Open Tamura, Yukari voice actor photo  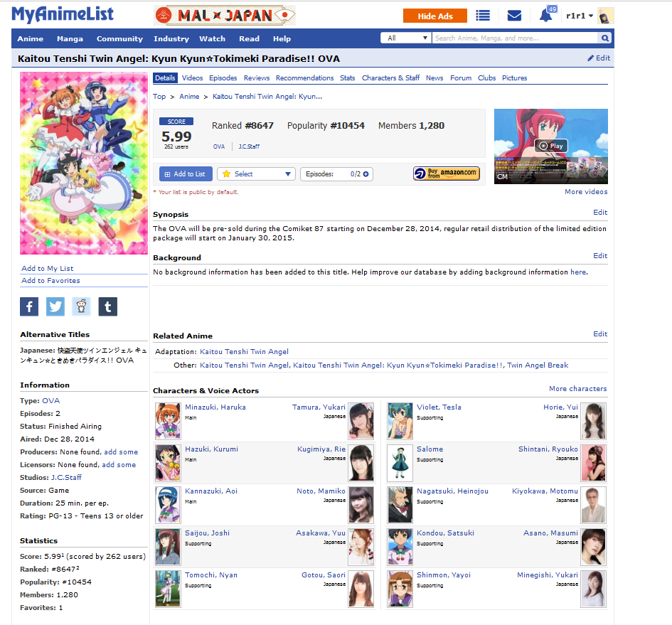tap(361, 420)
